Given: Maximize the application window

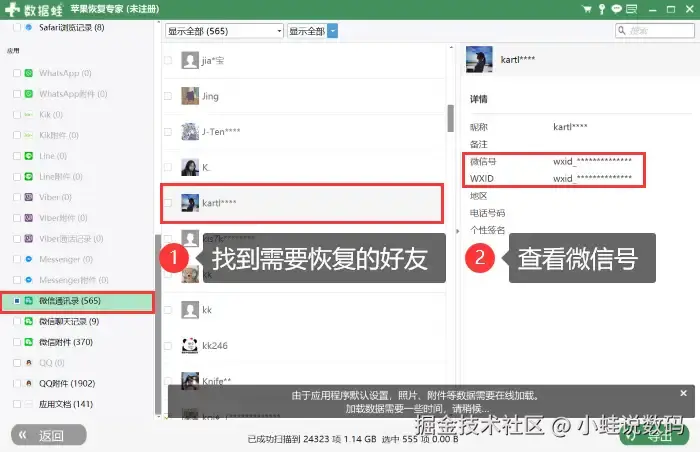Looking at the screenshot, I should (x=671, y=9).
